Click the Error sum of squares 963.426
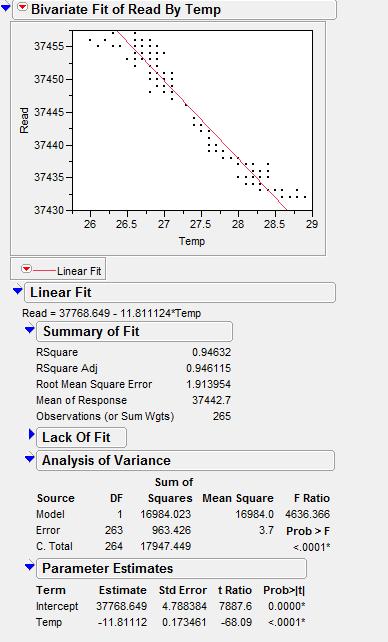 (171, 530)
